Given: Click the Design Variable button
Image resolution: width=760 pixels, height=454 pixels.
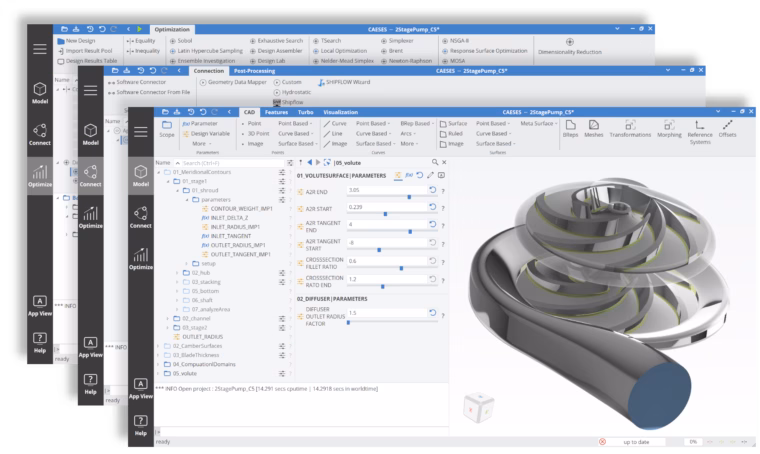Looking at the screenshot, I should click(x=206, y=134).
